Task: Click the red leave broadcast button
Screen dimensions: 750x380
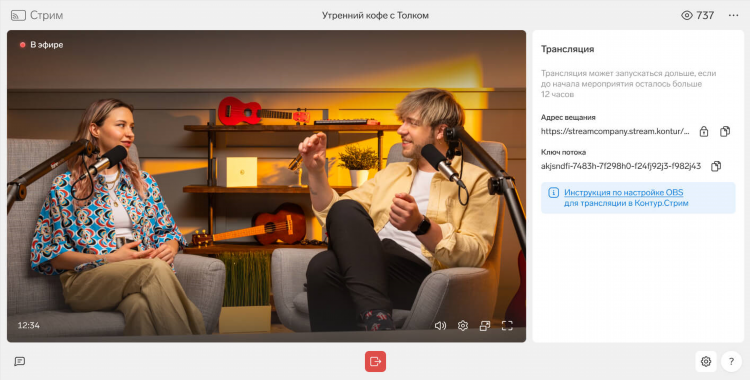Action: click(375, 361)
